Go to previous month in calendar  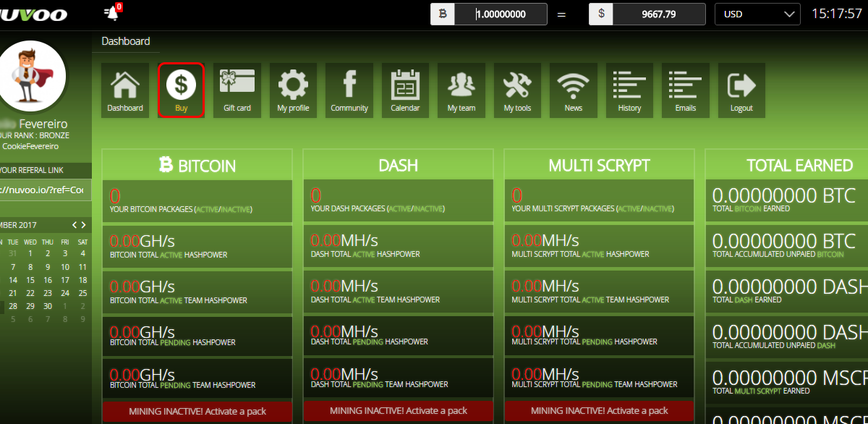(x=74, y=225)
